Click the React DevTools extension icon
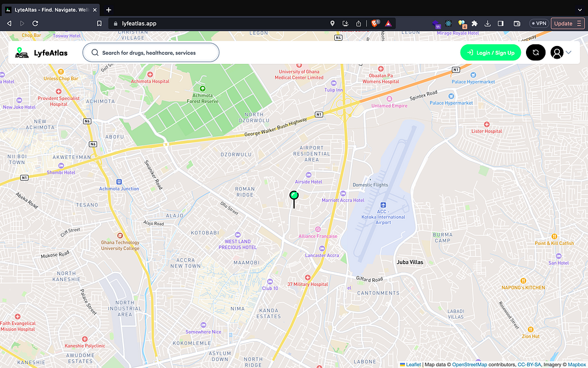The image size is (588, 368). [448, 24]
